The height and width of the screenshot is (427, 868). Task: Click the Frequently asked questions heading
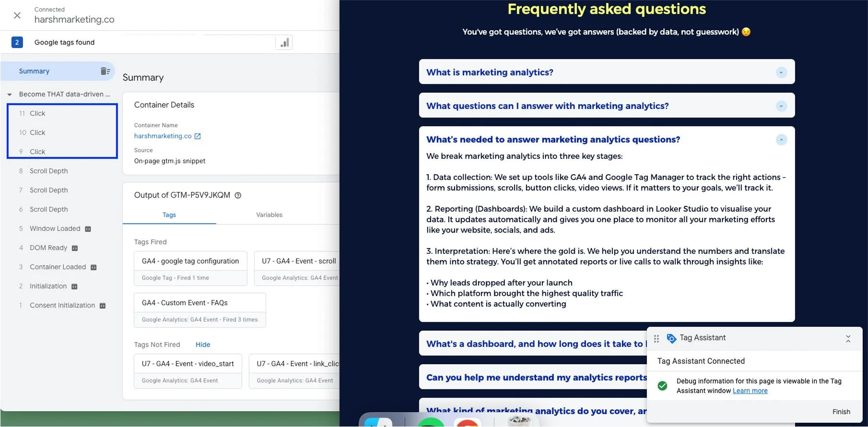click(x=607, y=9)
